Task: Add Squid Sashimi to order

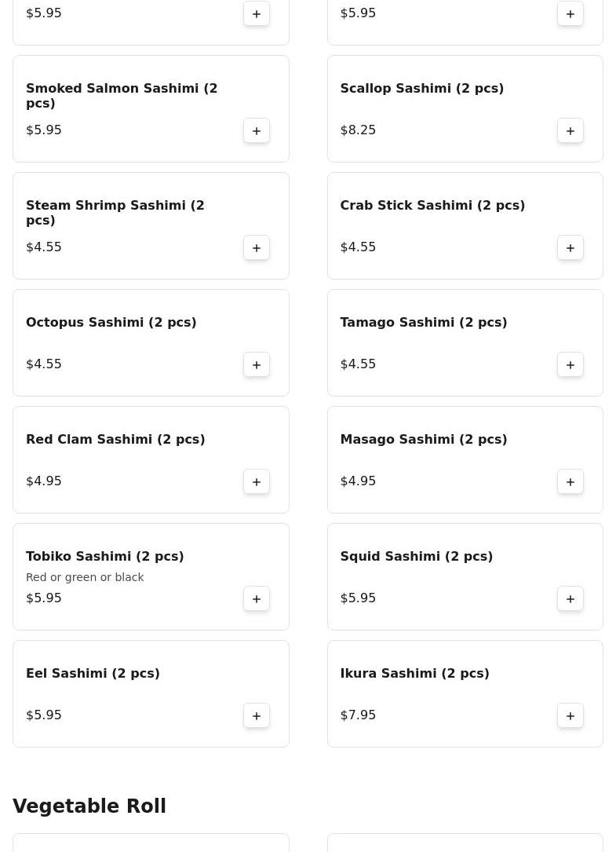Action: pos(570,598)
